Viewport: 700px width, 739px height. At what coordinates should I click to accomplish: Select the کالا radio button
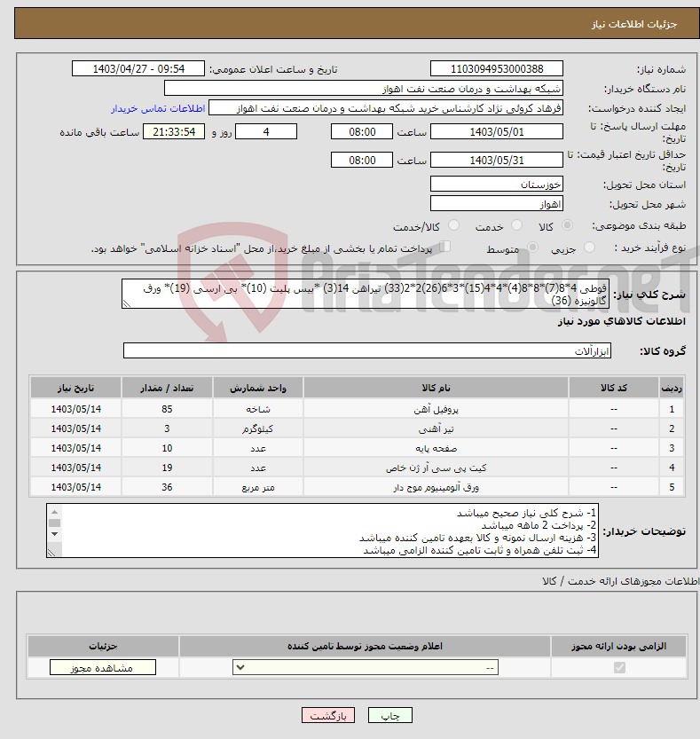pyautogui.click(x=568, y=225)
